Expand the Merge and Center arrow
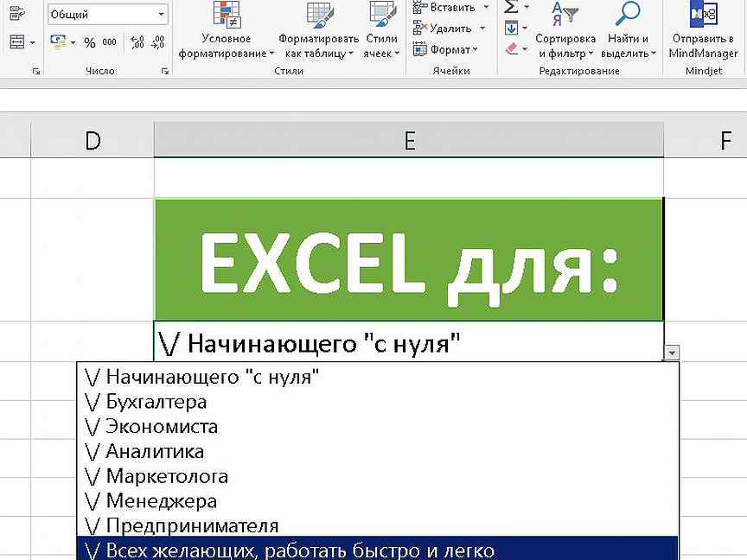The height and width of the screenshot is (560, 747). click(x=32, y=43)
